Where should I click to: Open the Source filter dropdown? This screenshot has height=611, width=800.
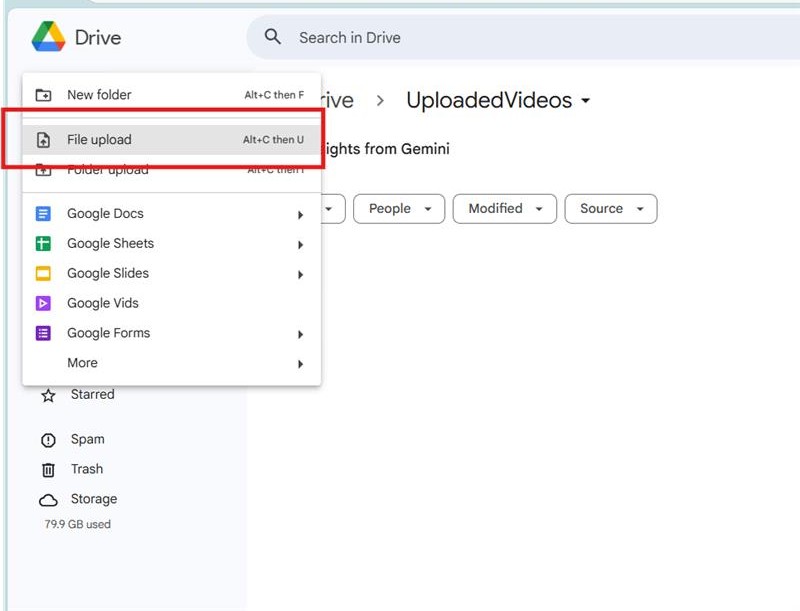610,208
